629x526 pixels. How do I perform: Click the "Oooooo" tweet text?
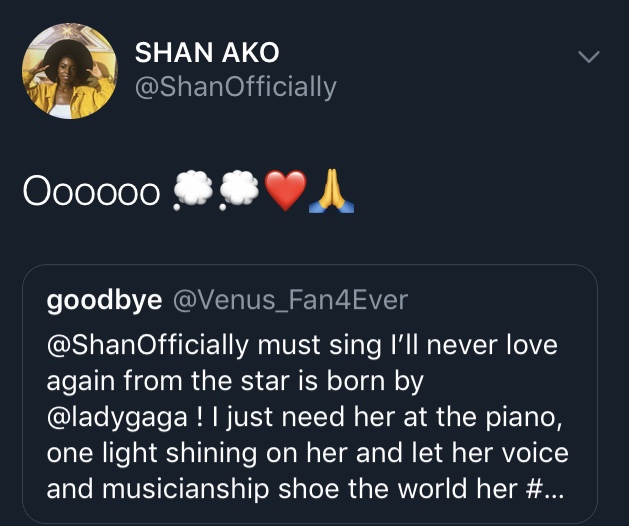click(x=92, y=191)
